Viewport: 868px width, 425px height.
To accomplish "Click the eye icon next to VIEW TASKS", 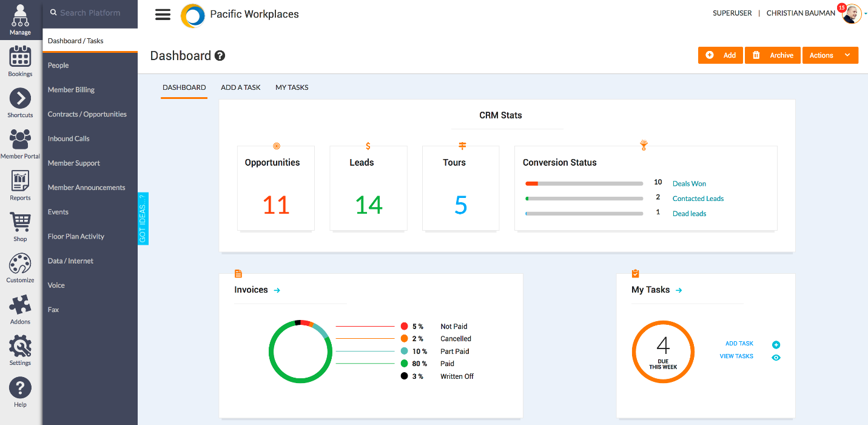I will click(x=776, y=357).
